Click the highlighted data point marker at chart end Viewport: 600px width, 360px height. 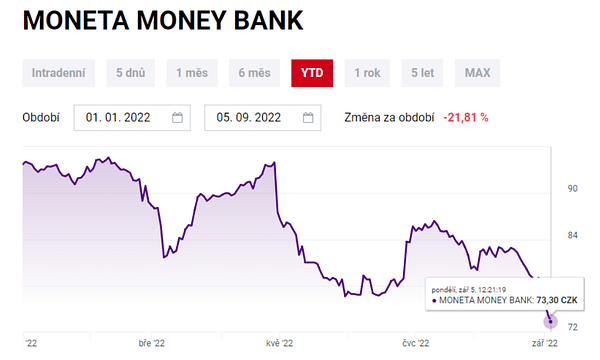pos(551,322)
